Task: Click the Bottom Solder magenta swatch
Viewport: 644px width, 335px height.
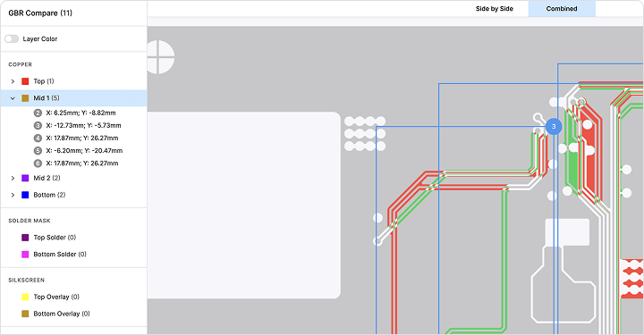Action: [x=25, y=255]
